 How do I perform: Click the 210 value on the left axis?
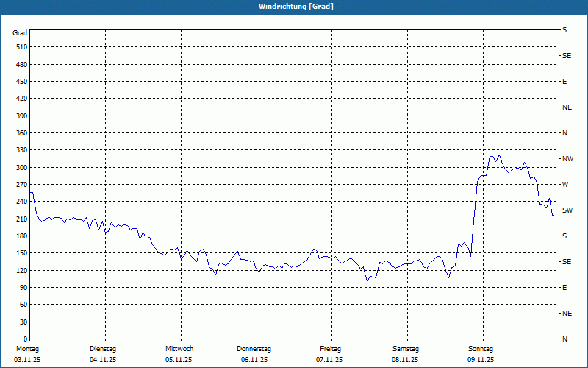22,219
